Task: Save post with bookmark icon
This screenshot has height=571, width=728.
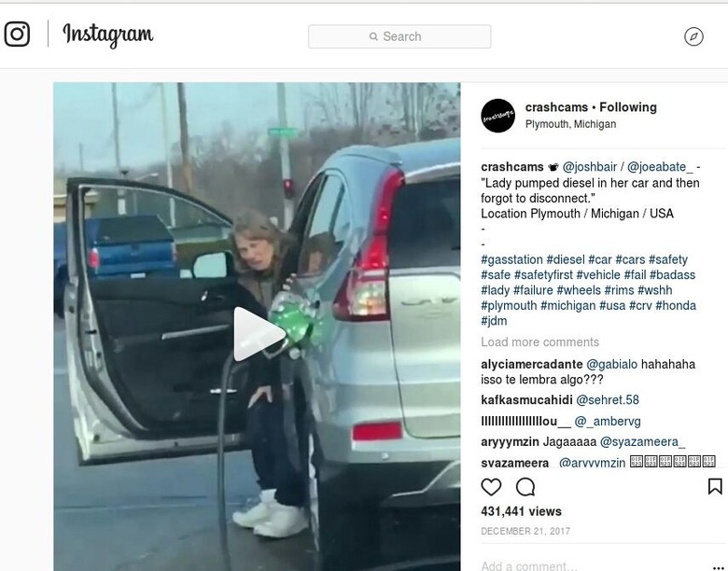Action: tap(715, 486)
